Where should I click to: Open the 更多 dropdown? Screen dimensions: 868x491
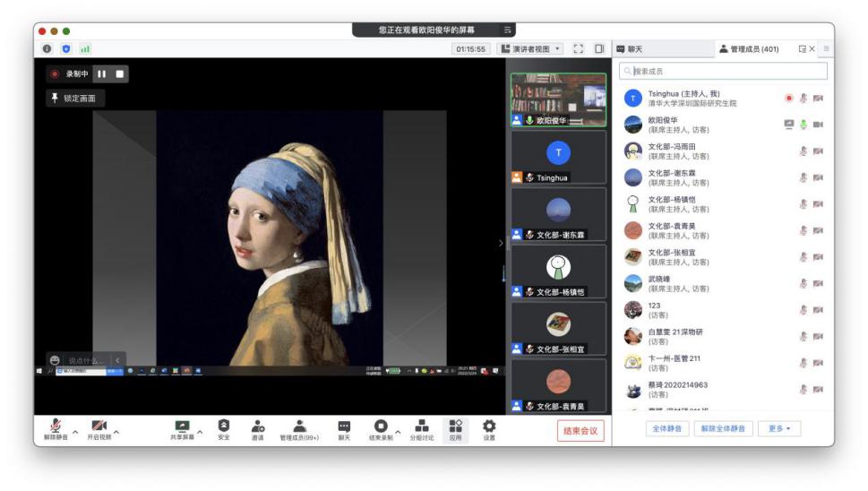coord(779,428)
